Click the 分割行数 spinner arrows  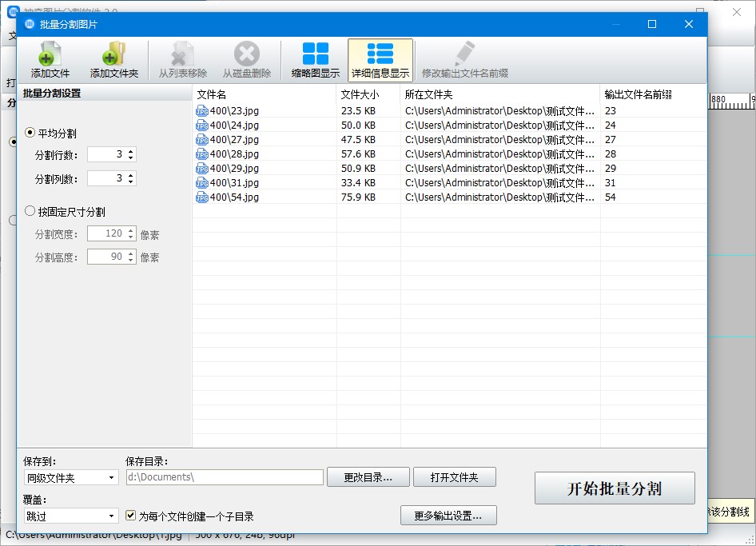coord(131,155)
